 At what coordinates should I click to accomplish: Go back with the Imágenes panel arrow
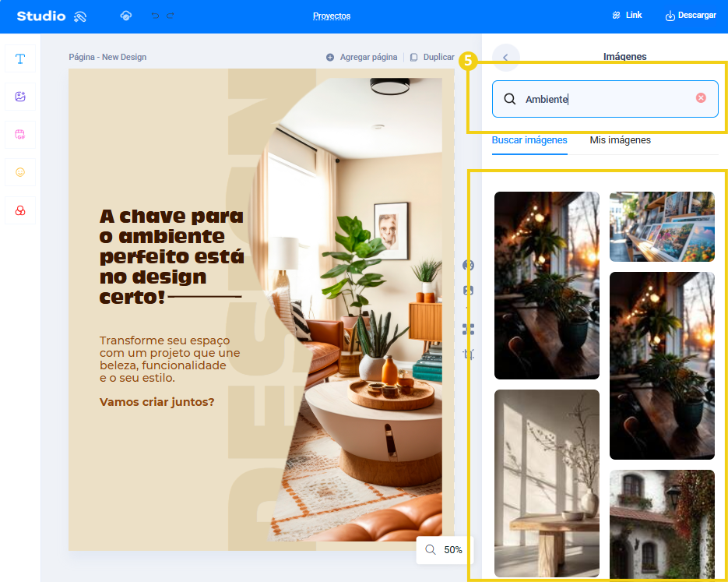pyautogui.click(x=505, y=57)
